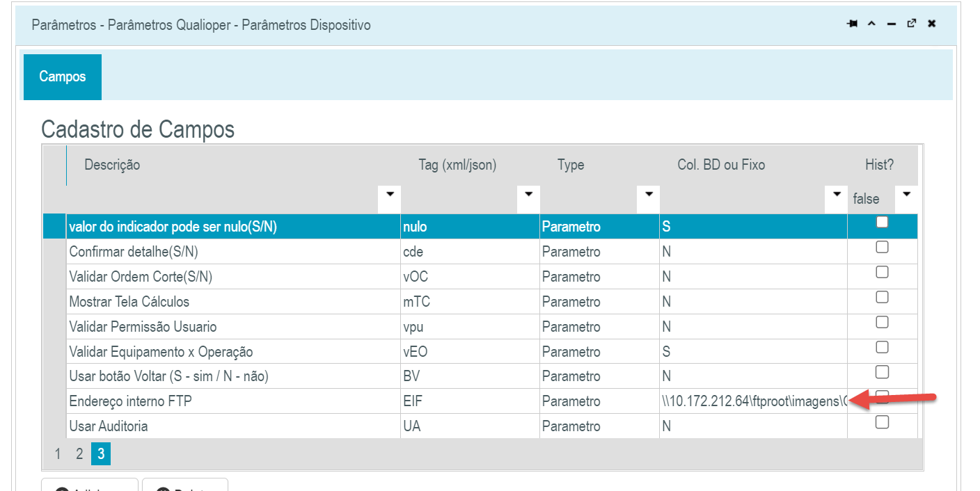Check the Hist box for Confirmar detalhe(S/N)
Screen dimensions: 980x491
coord(882,248)
